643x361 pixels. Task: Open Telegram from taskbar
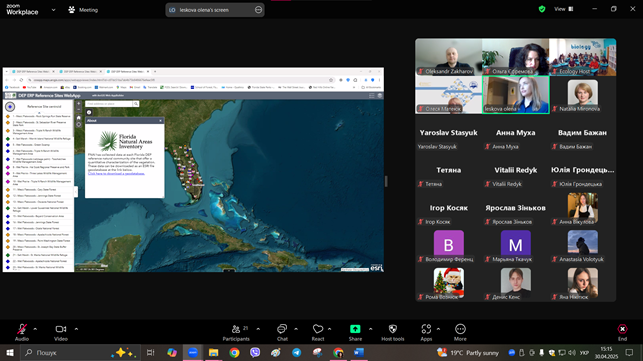(296, 352)
